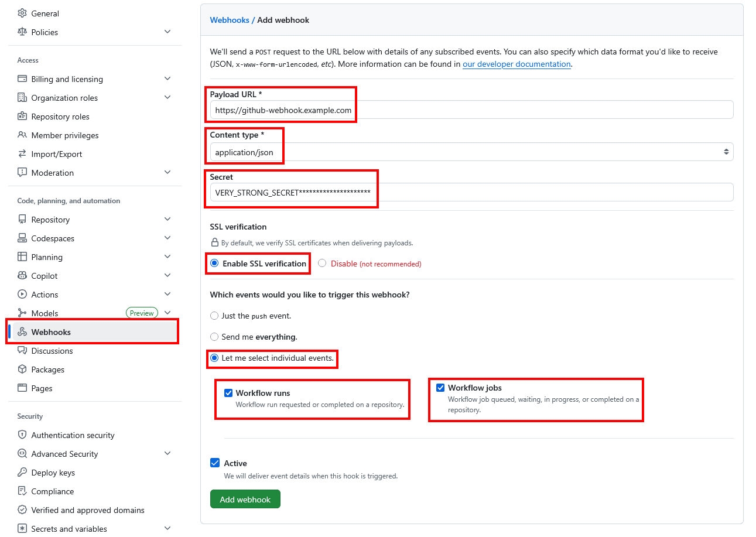Click the package icon beside Packages

click(22, 370)
